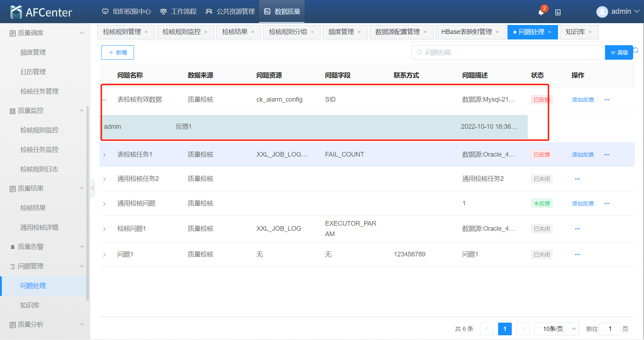This screenshot has height=340, width=644.
Task: Click the AFCenter logo
Action: click(41, 12)
